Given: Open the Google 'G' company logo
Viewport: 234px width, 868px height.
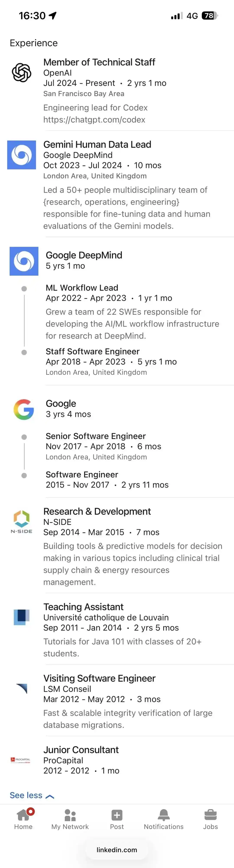Looking at the screenshot, I should (24, 409).
